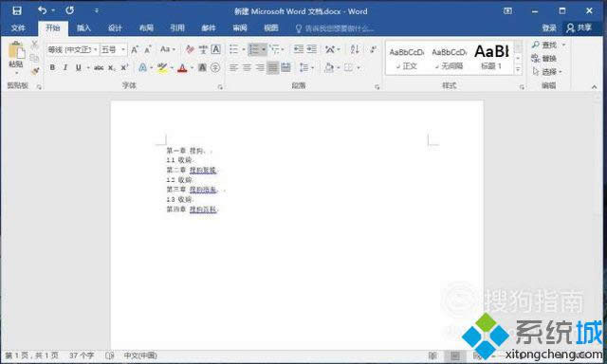This screenshot has width=607, height=364.
Task: Align text right
Action: (x=260, y=67)
